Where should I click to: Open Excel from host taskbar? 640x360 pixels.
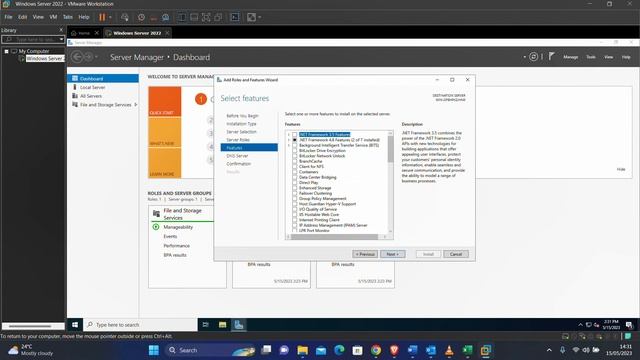point(467,350)
